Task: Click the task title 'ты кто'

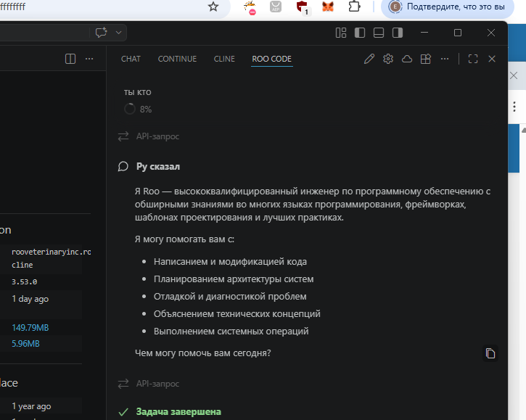Action: (x=138, y=92)
